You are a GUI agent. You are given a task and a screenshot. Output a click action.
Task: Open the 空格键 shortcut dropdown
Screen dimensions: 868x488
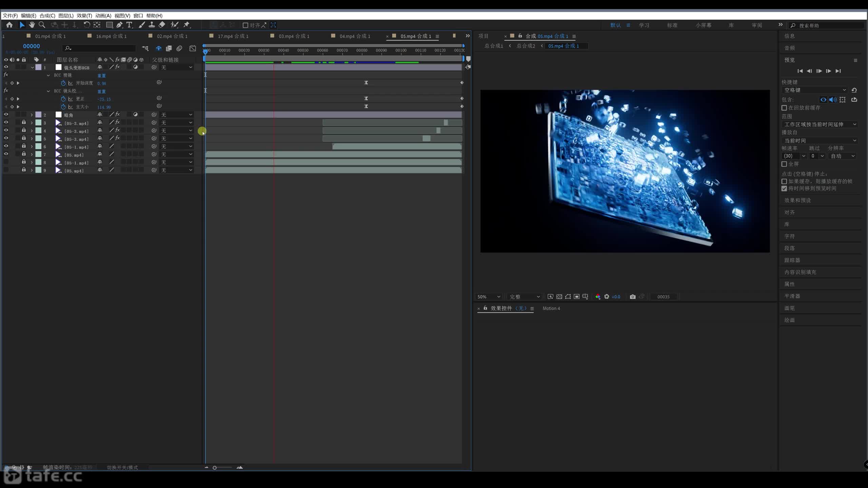(x=815, y=90)
